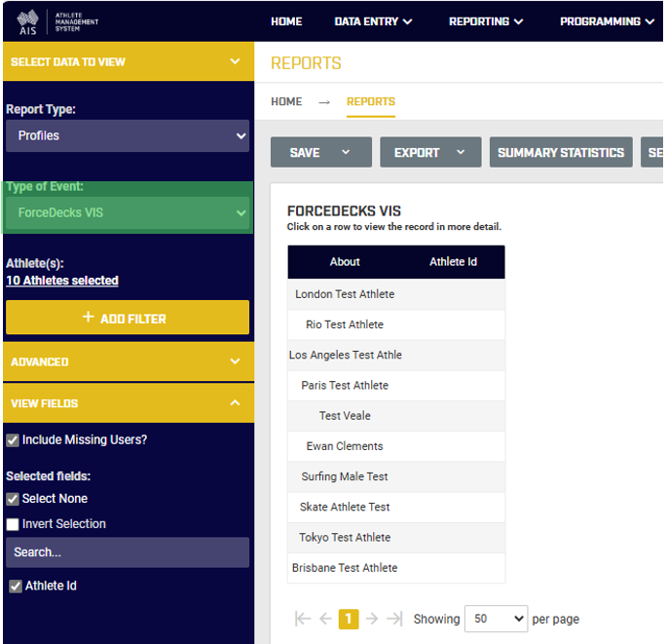This screenshot has height=644, width=667.
Task: Open Reporting menu
Action: coord(486,21)
